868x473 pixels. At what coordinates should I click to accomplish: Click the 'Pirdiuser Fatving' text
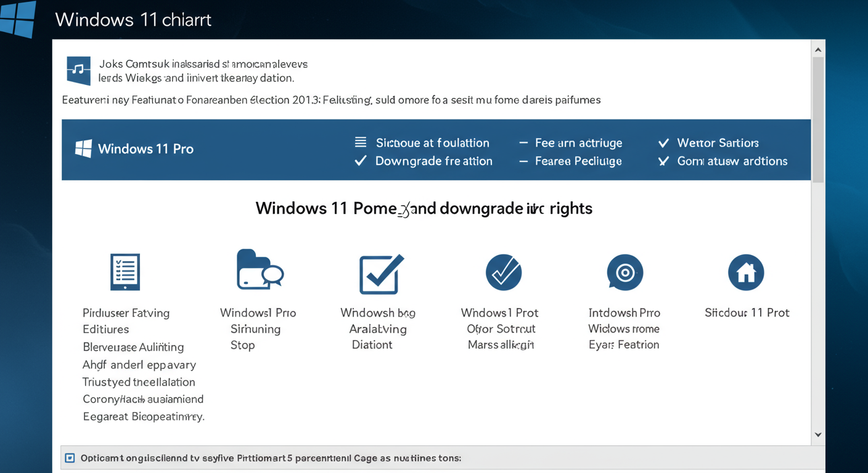[x=126, y=313]
